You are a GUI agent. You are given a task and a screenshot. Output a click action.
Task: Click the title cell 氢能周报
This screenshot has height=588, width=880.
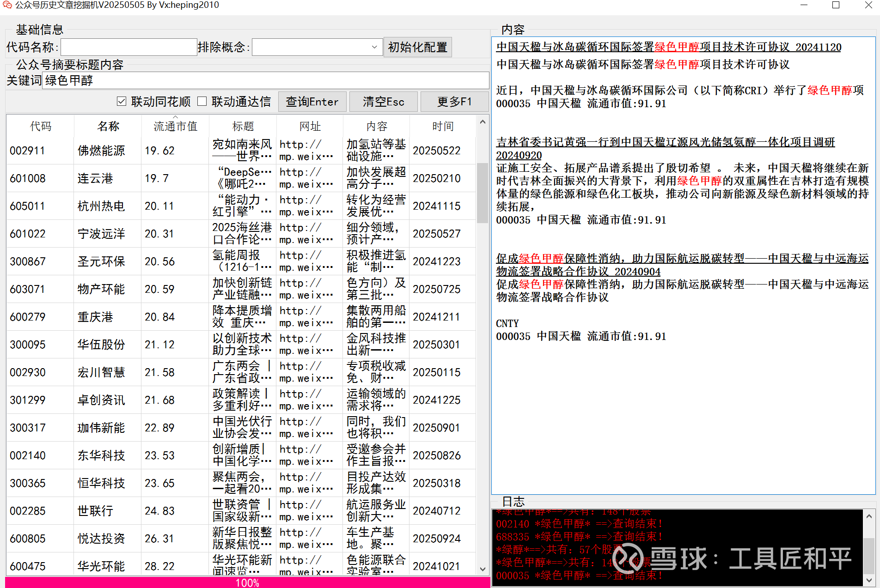pos(243,261)
